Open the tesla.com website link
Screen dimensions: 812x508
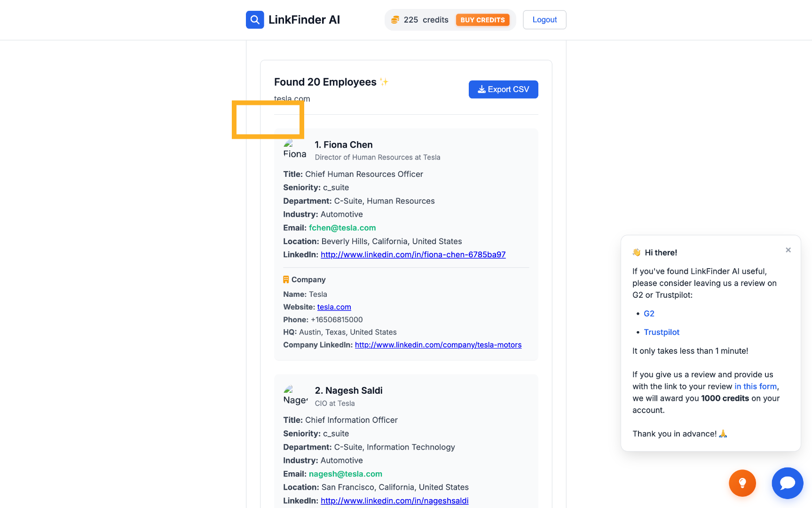(x=334, y=307)
